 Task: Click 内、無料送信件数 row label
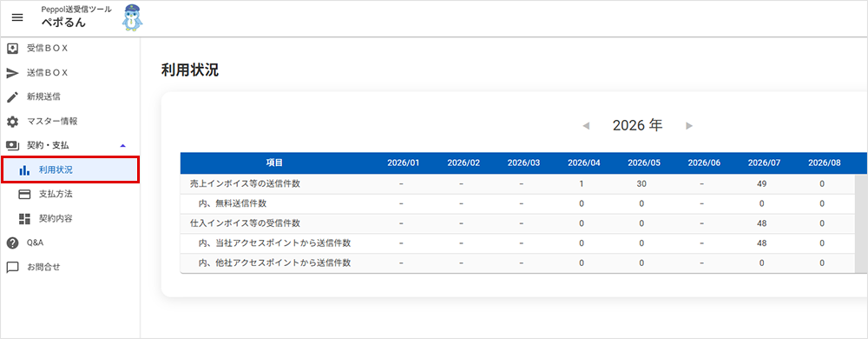233,203
